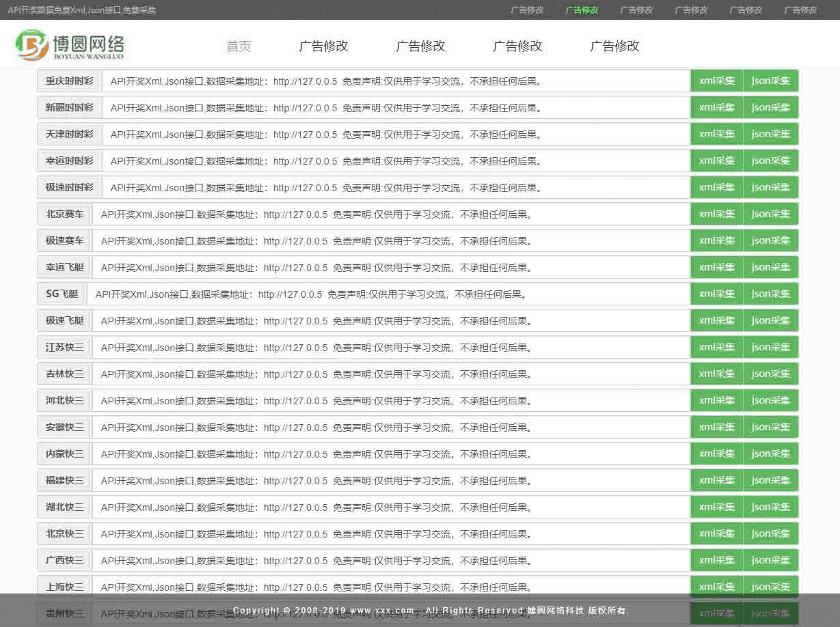Click the 博圆网络 logo icon
The width and height of the screenshot is (840, 627).
[31, 43]
